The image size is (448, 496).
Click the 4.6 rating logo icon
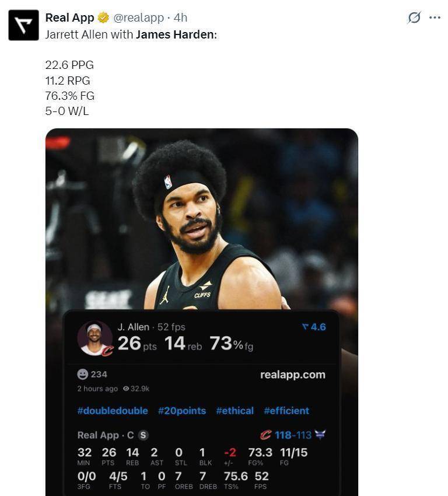click(304, 327)
